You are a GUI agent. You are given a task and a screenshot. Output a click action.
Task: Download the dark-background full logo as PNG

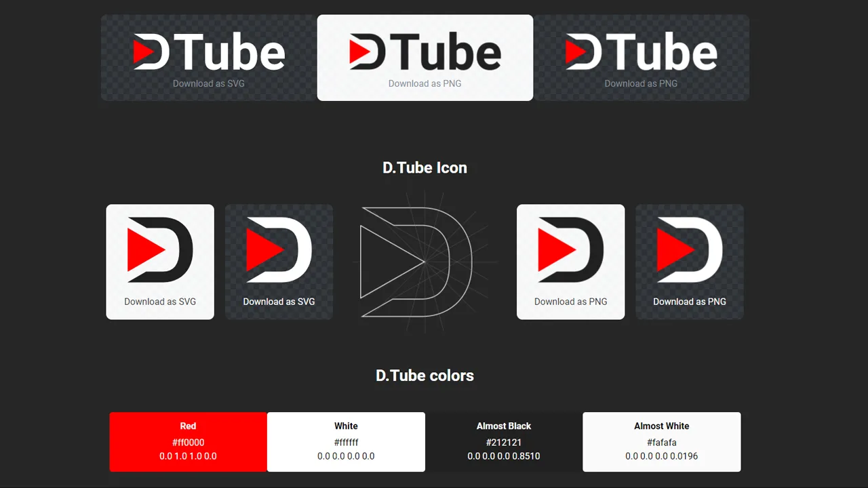[642, 83]
